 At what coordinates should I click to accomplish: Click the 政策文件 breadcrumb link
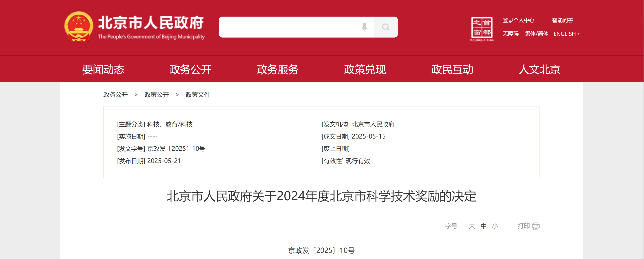point(198,95)
